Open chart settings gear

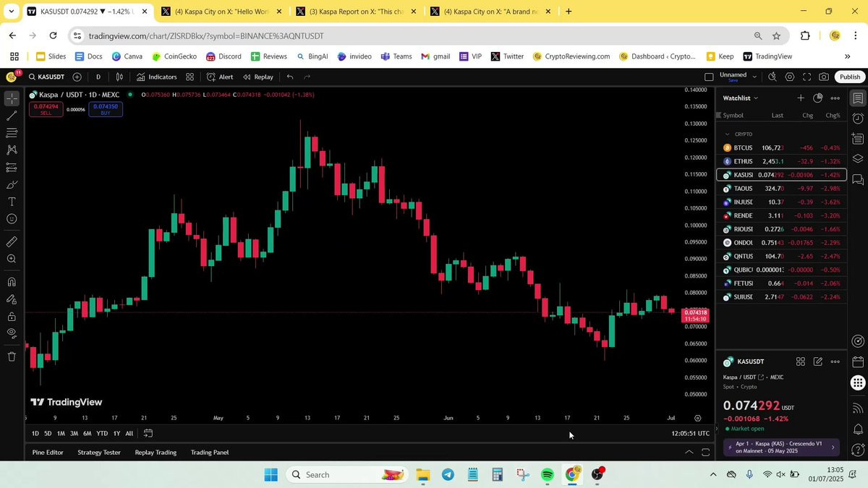click(x=790, y=77)
